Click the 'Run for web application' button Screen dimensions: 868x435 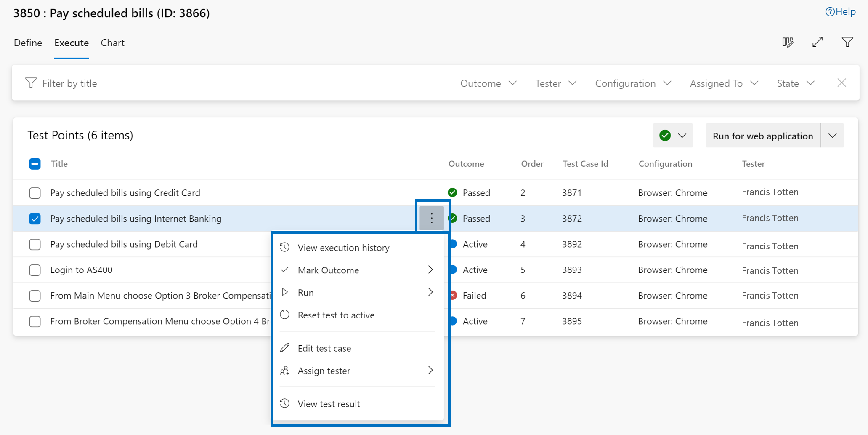(x=762, y=135)
